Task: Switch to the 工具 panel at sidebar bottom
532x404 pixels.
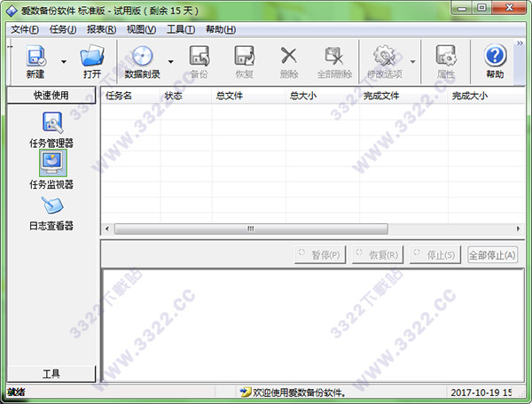Action: click(51, 374)
